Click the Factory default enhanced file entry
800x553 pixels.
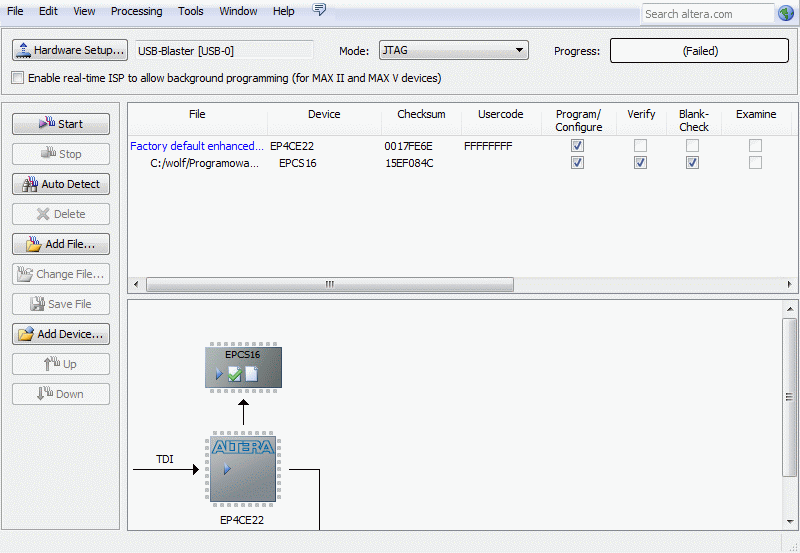coord(197,146)
